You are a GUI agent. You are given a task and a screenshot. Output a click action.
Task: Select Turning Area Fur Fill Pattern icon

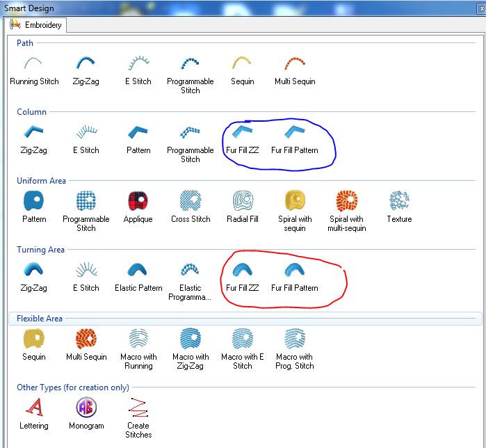[x=295, y=269]
